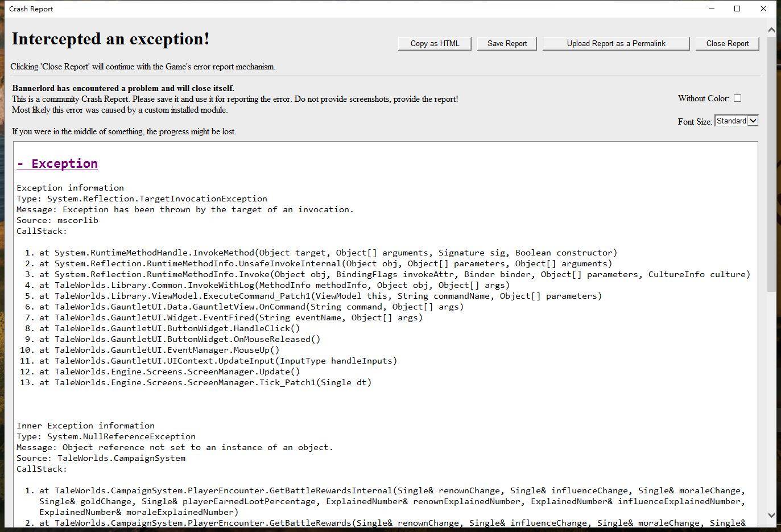Collapse the Exception section heading

coord(57,164)
